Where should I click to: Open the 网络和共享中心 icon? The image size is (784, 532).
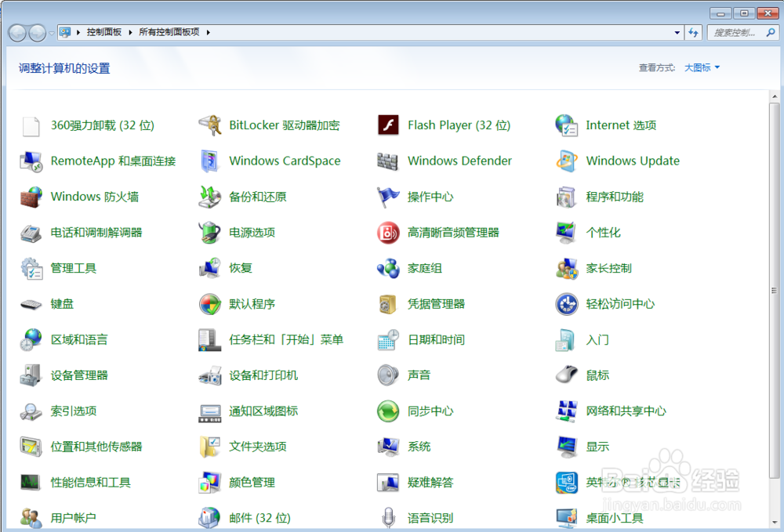click(567, 411)
